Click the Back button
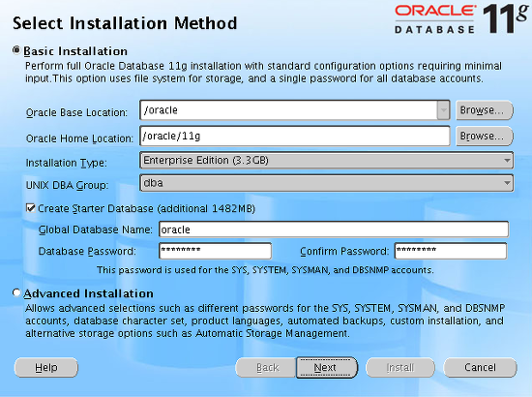Image resolution: width=532 pixels, height=397 pixels. (266, 367)
